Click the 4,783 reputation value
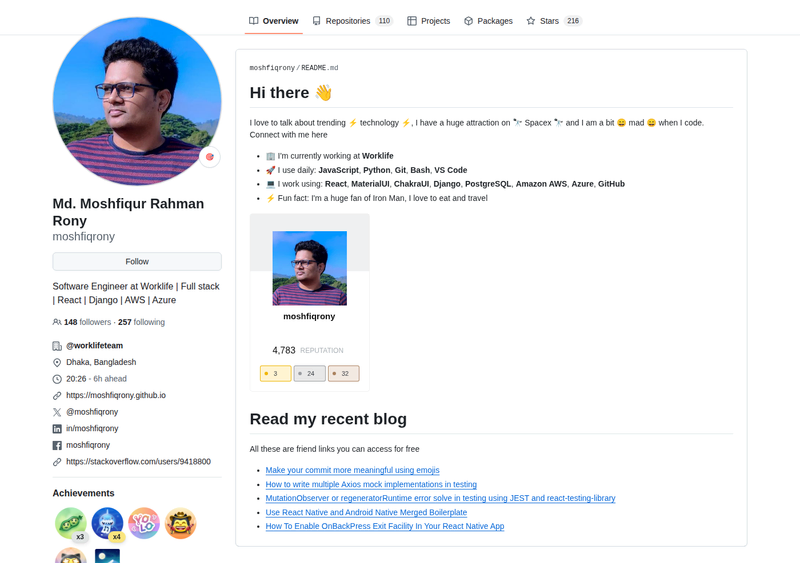Image resolution: width=800 pixels, height=563 pixels. [x=284, y=350]
